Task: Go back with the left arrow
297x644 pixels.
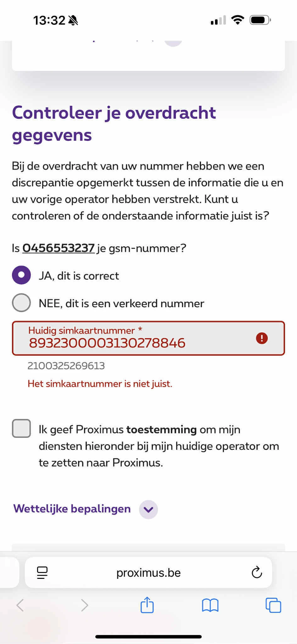Action: (x=20, y=605)
